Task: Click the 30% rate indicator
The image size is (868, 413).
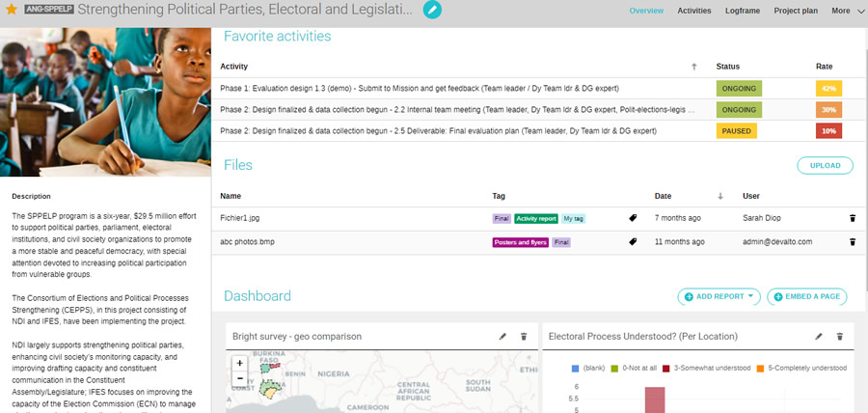Action: pos(828,110)
